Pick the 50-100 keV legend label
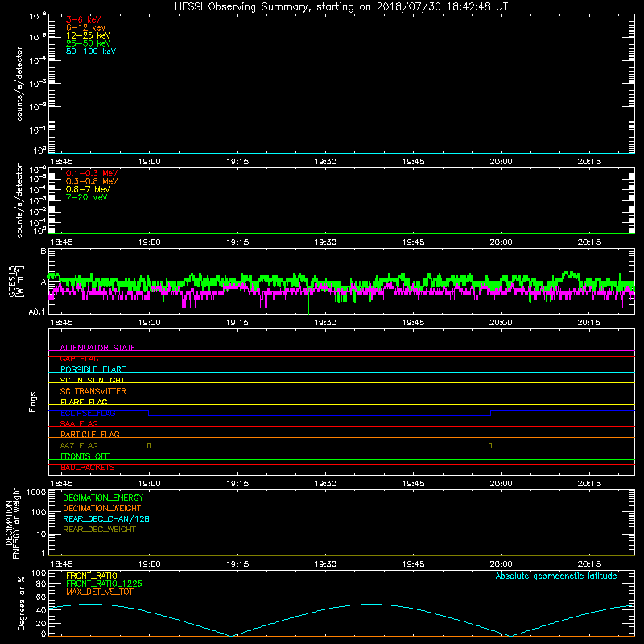This screenshot has height=644, width=644. 91,52
